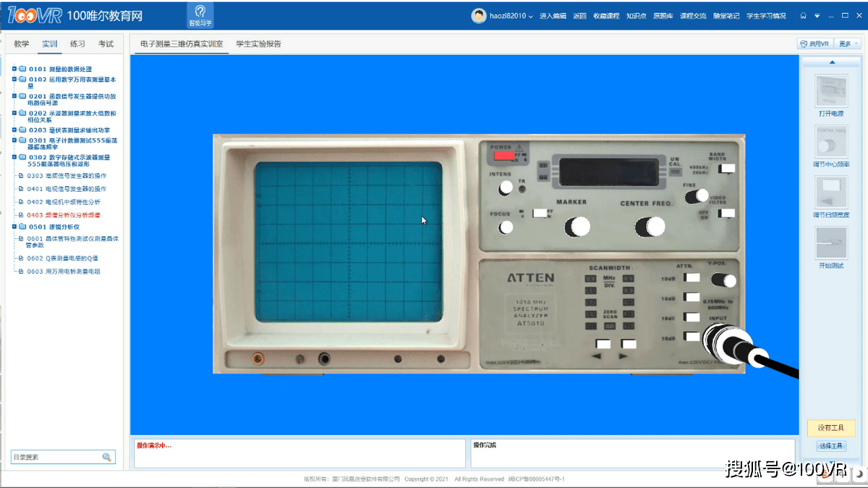Toggle the red POWER switch
Image resolution: width=868 pixels, height=488 pixels.
coord(503,155)
